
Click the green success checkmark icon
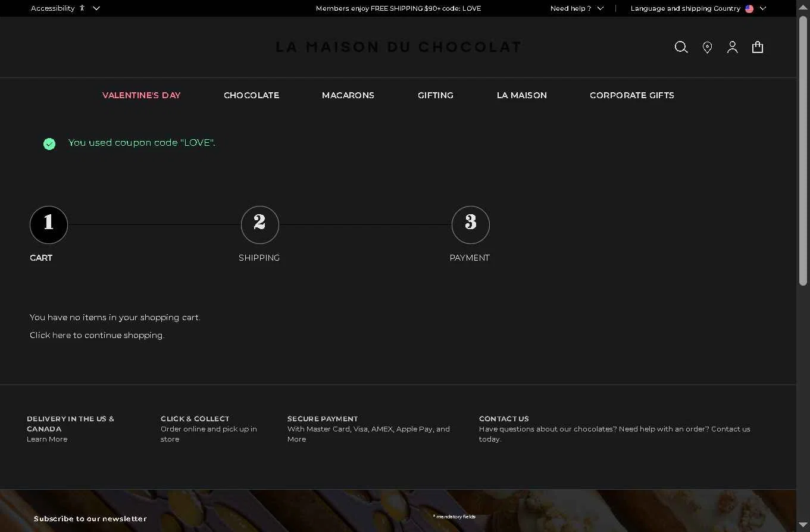point(49,143)
